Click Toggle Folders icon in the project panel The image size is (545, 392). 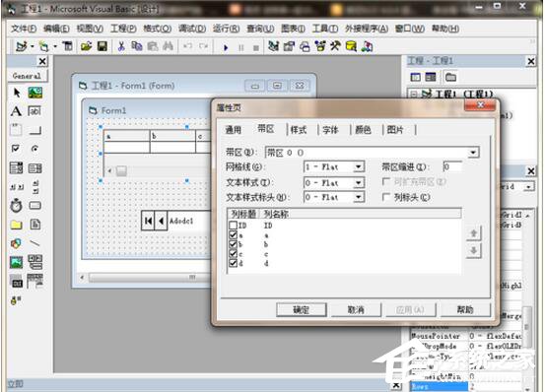[450, 77]
